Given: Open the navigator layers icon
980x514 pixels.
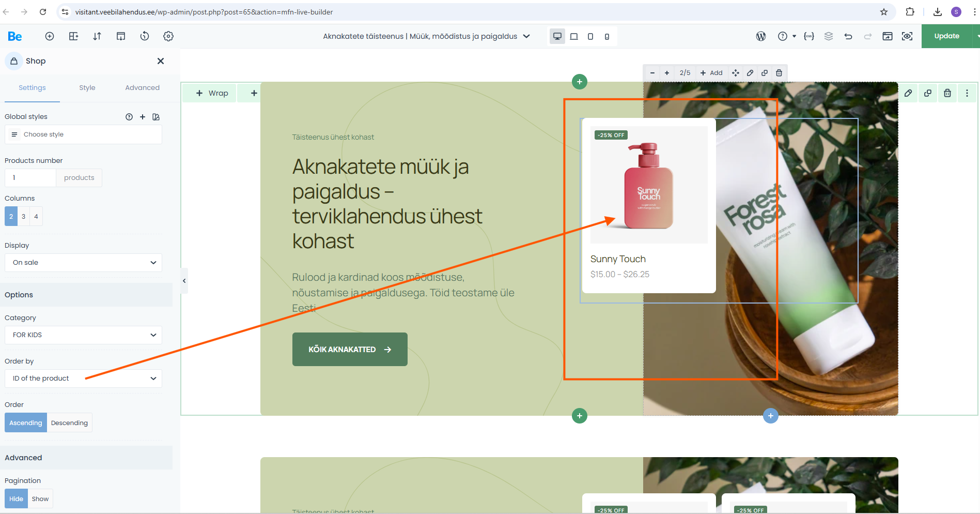Looking at the screenshot, I should pyautogui.click(x=829, y=36).
